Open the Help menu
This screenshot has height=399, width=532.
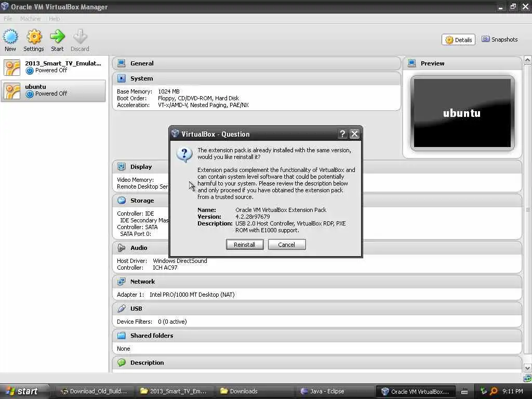[x=54, y=19]
